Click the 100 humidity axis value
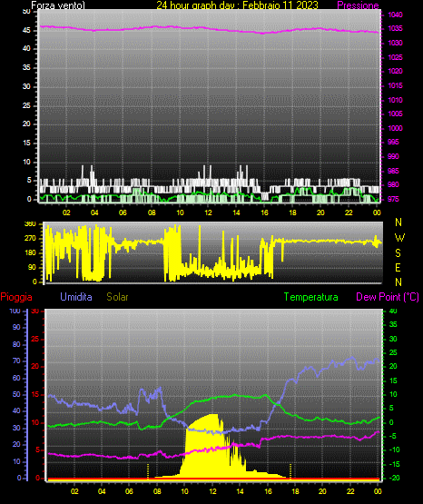This screenshot has height=504, width=423. (x=15, y=311)
